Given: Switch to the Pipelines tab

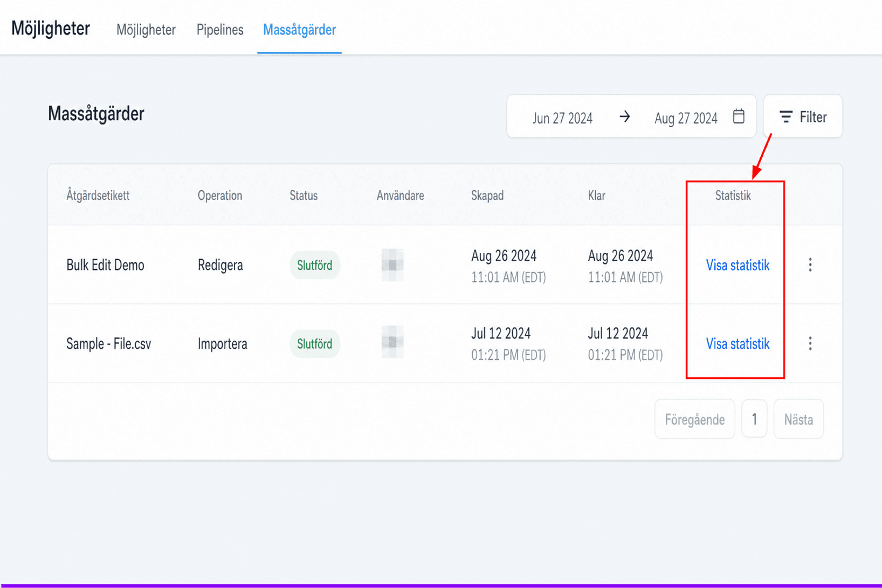Looking at the screenshot, I should coord(220,30).
